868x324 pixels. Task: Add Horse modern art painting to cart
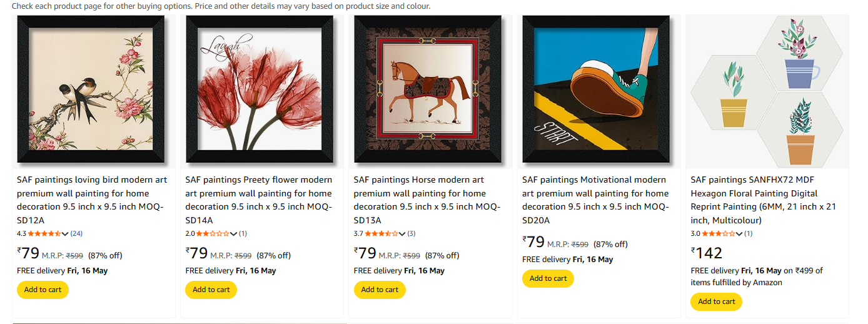(x=380, y=290)
